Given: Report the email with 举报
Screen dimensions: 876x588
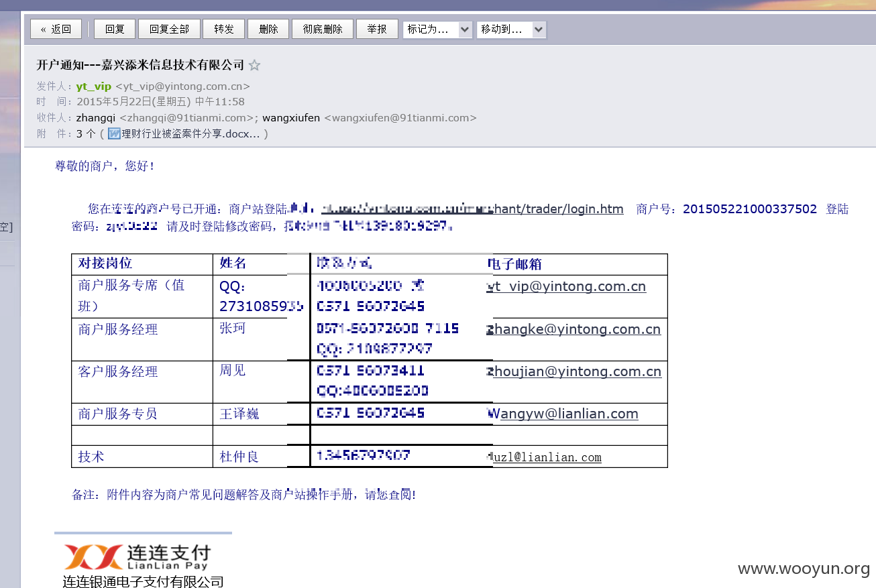Looking at the screenshot, I should [x=377, y=29].
